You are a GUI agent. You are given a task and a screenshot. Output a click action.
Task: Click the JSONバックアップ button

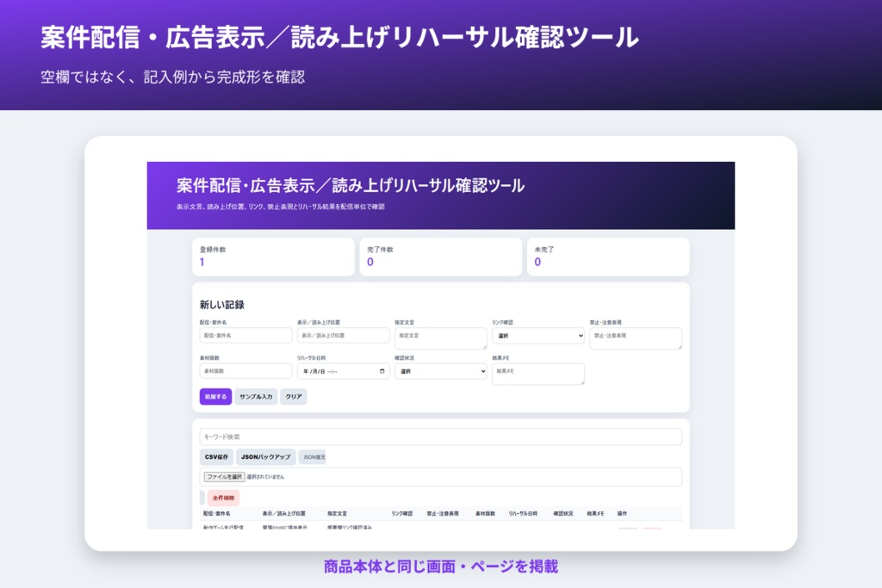point(265,457)
